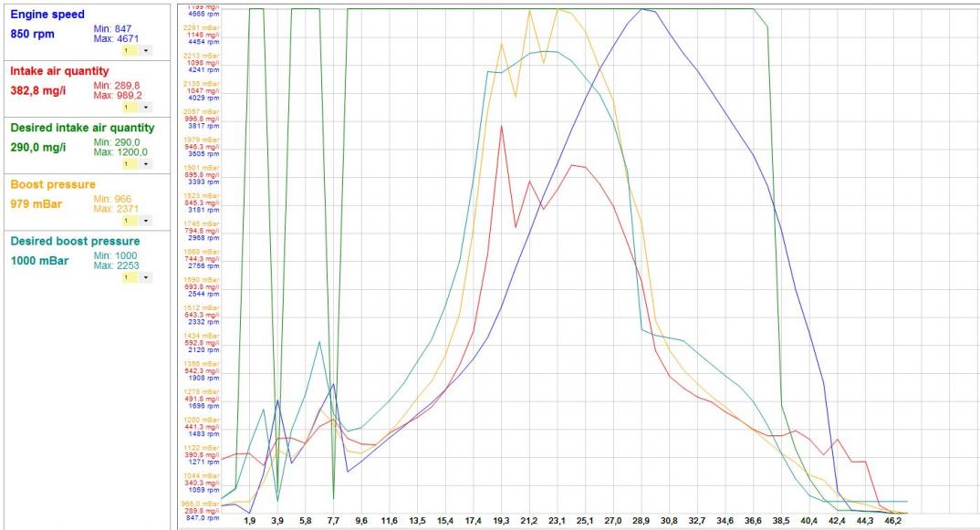Click the 5,8 time axis label

pos(306,521)
